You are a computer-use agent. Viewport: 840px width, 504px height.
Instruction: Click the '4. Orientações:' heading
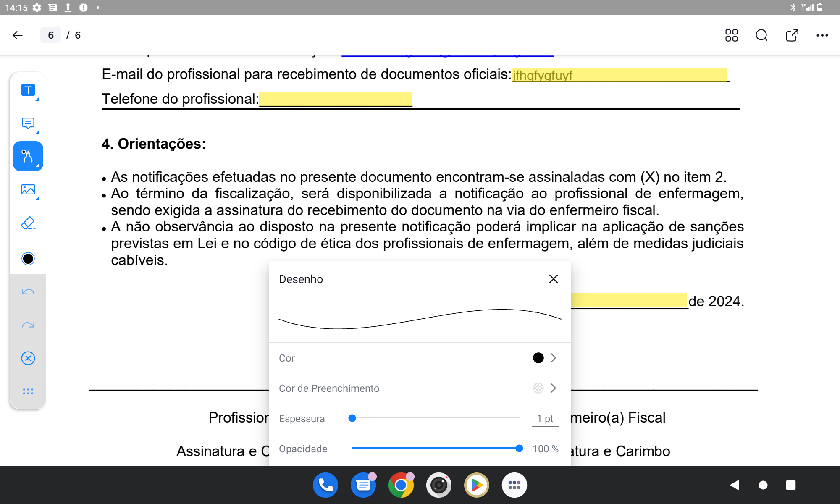pos(154,144)
